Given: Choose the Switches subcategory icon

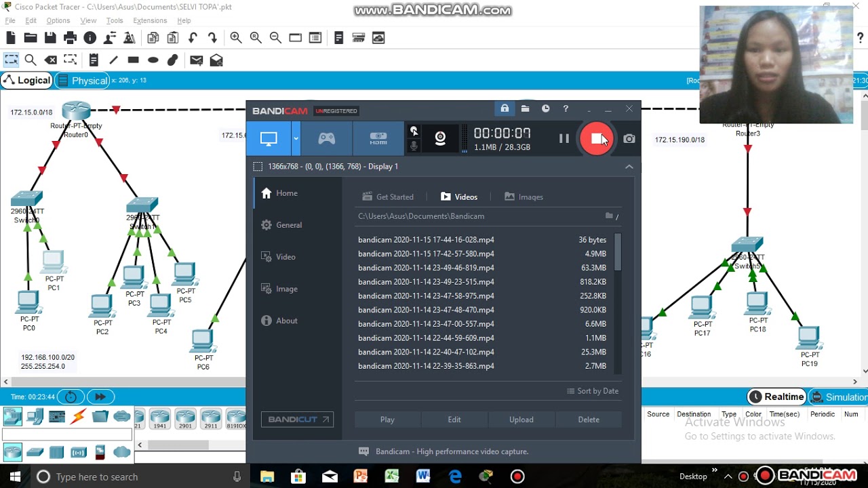Looking at the screenshot, I should tap(35, 451).
